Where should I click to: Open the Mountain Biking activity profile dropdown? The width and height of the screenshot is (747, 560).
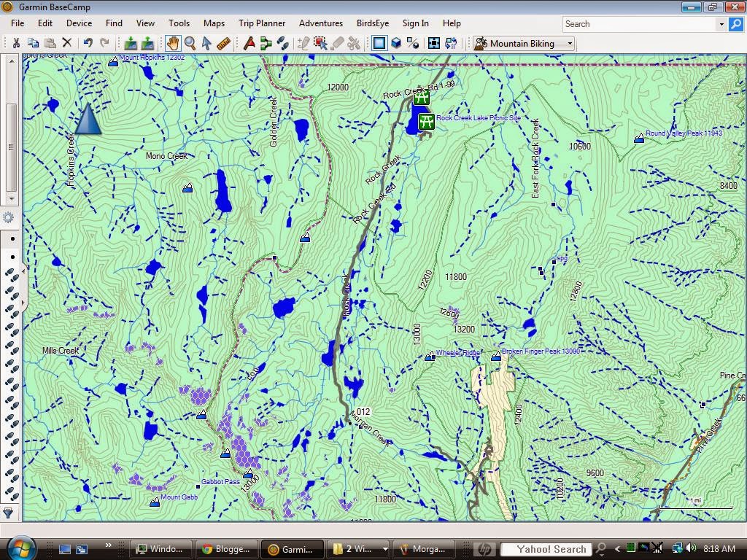[525, 43]
